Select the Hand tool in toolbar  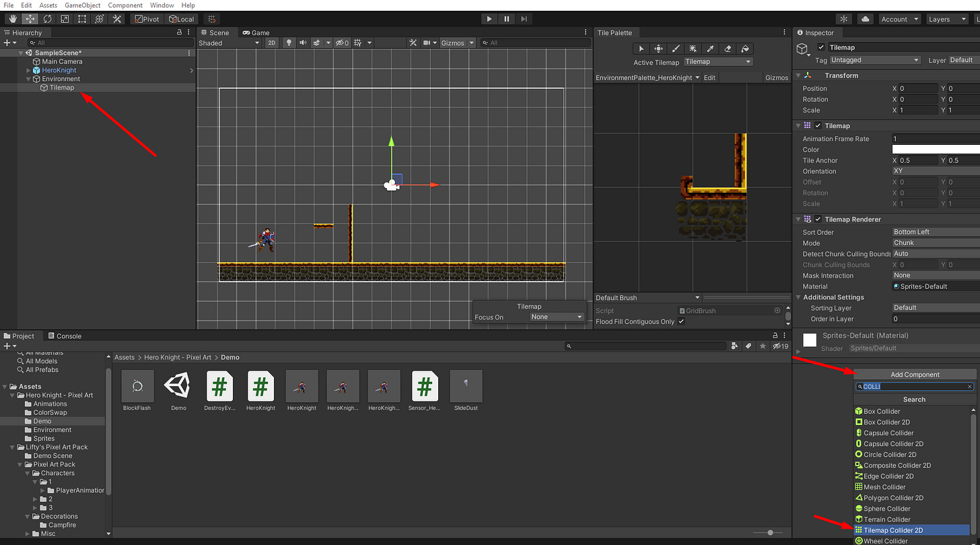(x=13, y=19)
